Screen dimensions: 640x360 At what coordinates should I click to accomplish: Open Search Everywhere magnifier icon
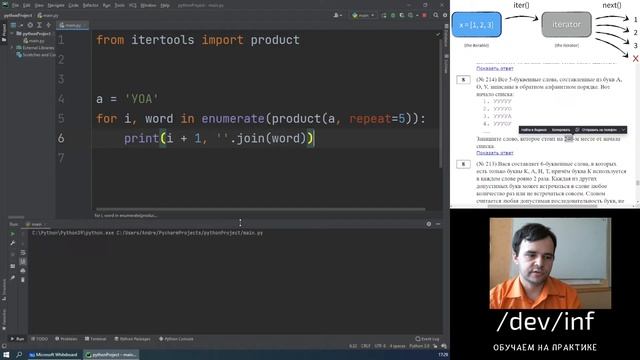(x=436, y=15)
